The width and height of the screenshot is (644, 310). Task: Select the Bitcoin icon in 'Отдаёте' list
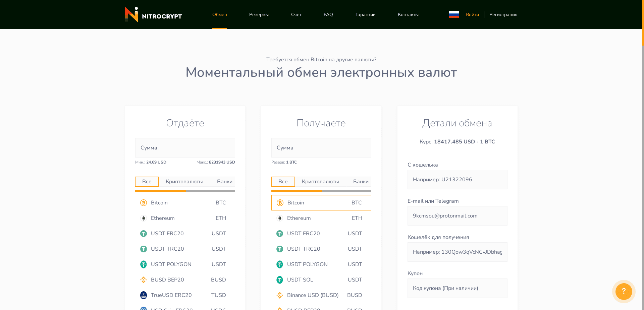[144, 203]
